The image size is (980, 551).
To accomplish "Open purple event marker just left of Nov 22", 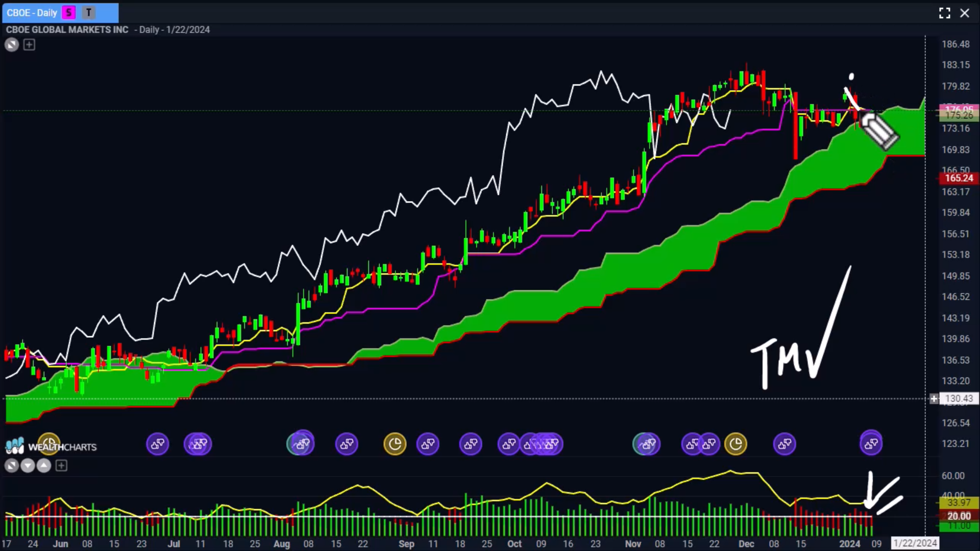I will click(x=709, y=444).
